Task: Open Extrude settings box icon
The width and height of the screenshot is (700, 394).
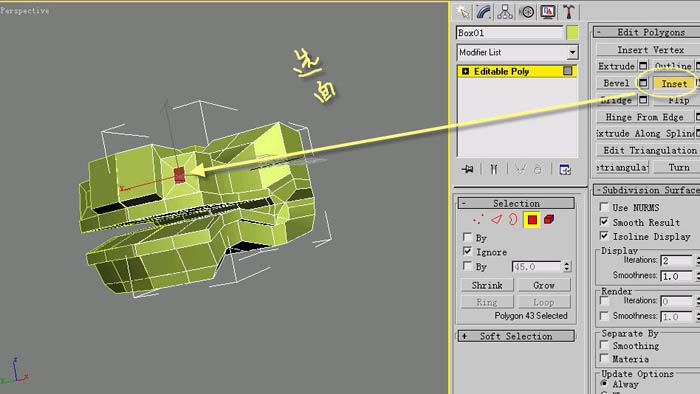Action: pos(643,66)
